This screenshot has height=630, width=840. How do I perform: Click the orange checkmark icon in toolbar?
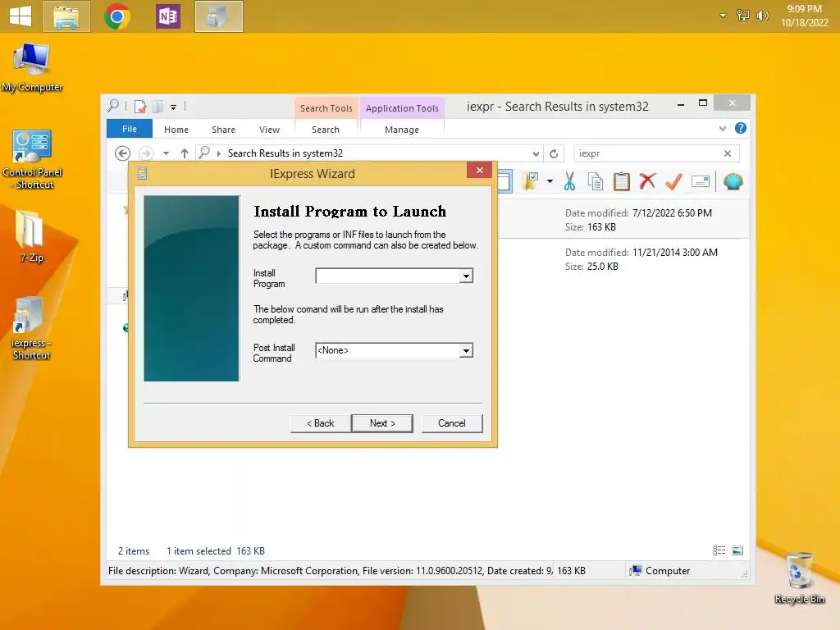coord(673,181)
